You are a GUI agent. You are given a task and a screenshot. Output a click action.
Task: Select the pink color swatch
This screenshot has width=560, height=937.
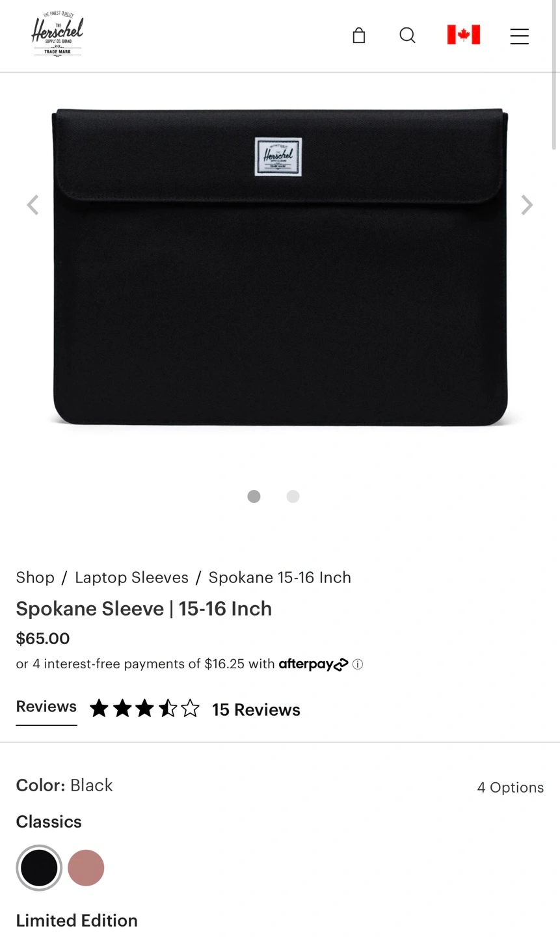point(86,868)
